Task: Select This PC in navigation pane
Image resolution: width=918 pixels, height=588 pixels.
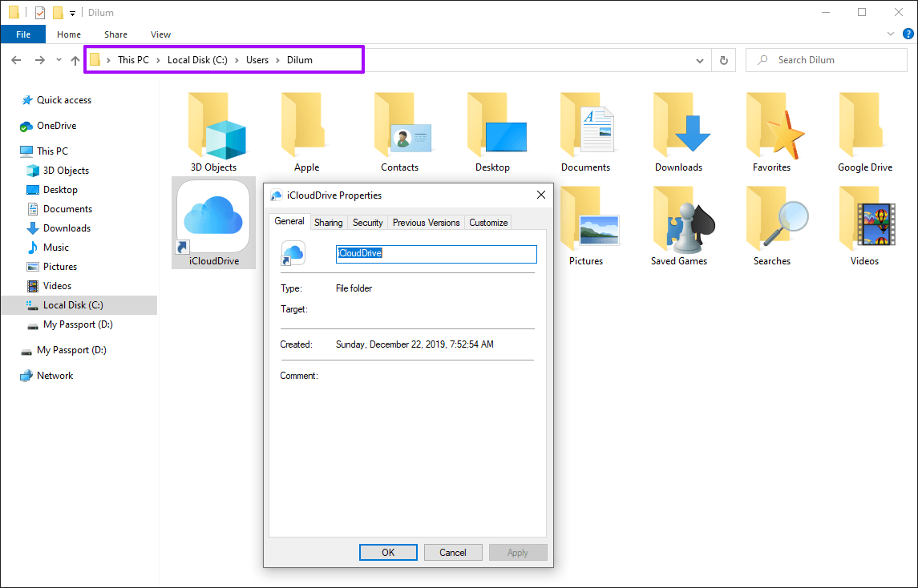Action: click(52, 151)
